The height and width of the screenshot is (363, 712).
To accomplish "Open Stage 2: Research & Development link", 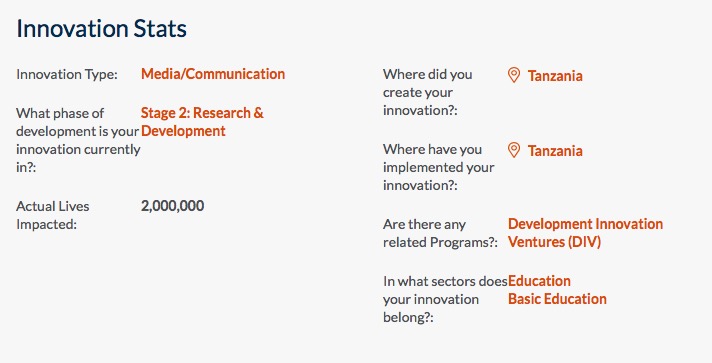I will click(202, 122).
